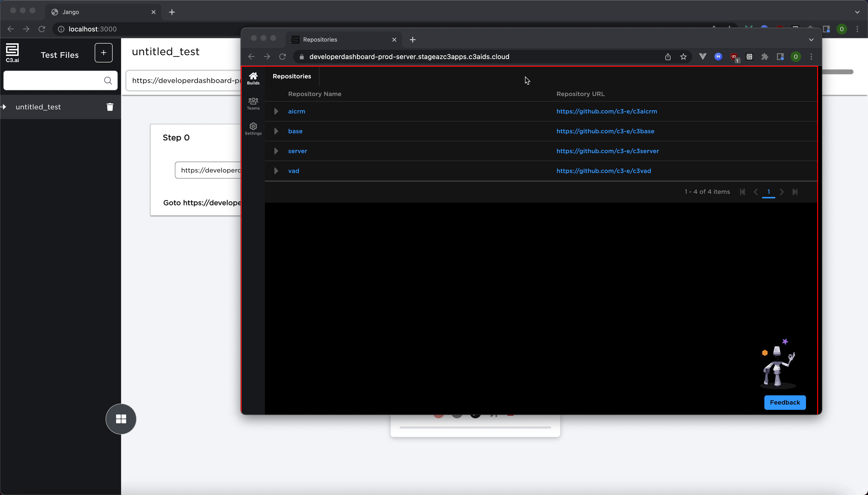Expand the server repository row
Image resolution: width=868 pixels, height=495 pixels.
pos(276,151)
